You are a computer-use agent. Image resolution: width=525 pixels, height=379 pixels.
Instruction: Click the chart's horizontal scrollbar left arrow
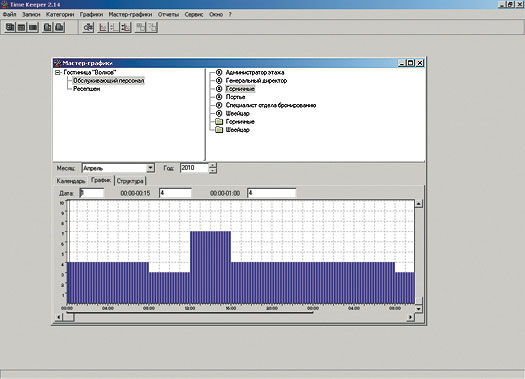pos(59,317)
